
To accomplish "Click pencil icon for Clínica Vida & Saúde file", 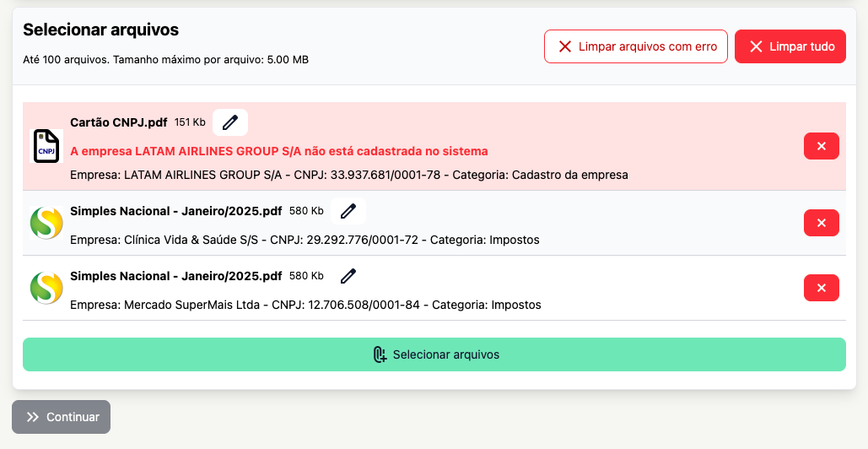I will pyautogui.click(x=348, y=210).
